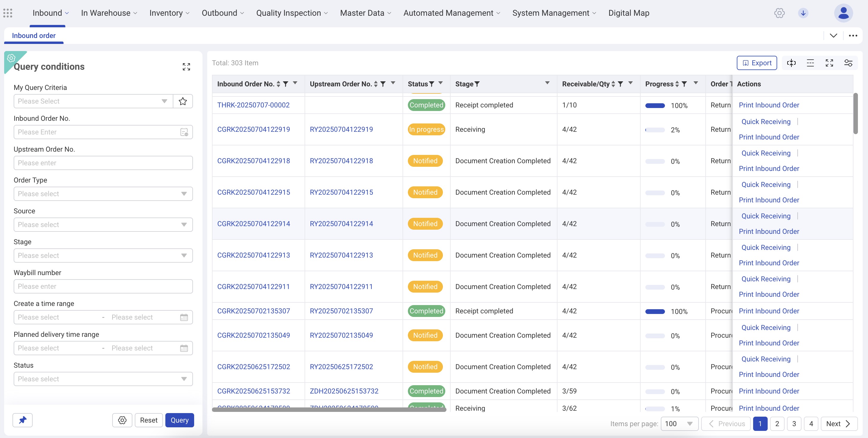Viewport: 868px width, 438px height.
Task: Open the Stage dropdown in query conditions
Action: coord(103,255)
